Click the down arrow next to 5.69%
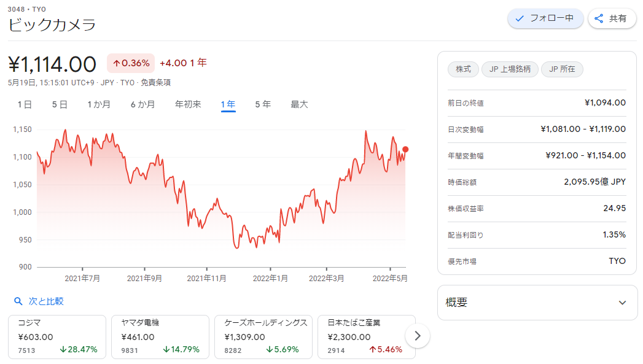 tap(270, 349)
